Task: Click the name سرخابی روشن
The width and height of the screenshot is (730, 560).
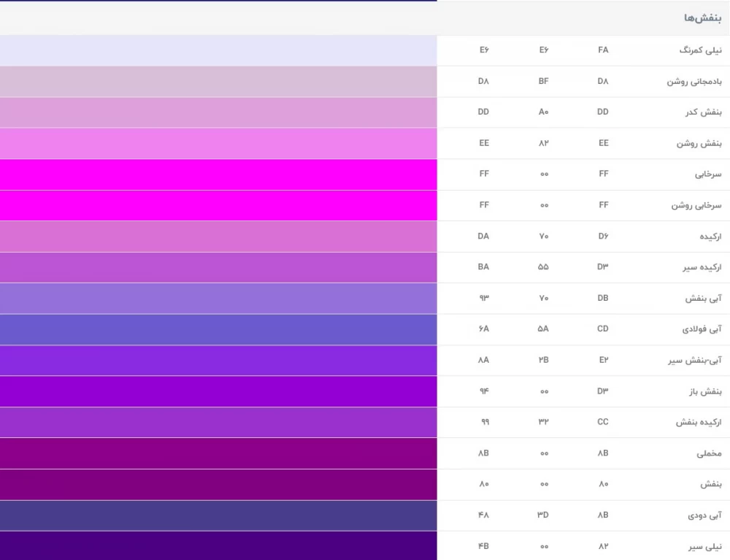Action: click(x=696, y=205)
